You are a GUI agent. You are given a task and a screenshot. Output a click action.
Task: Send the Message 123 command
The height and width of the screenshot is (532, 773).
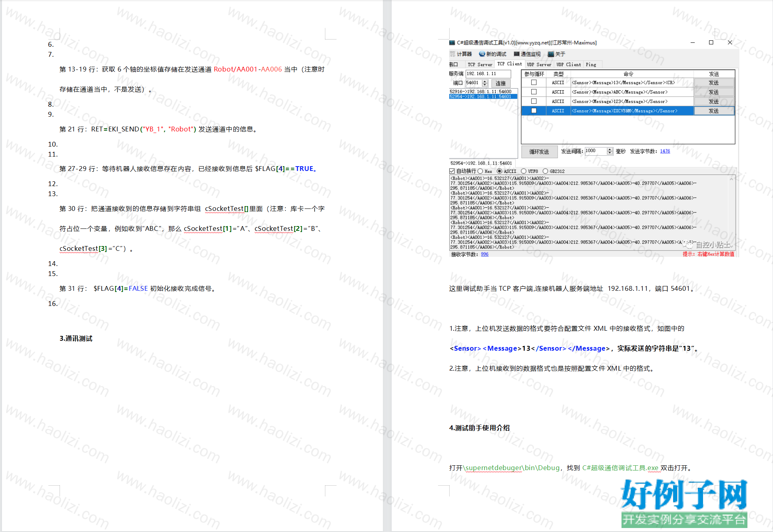714,101
